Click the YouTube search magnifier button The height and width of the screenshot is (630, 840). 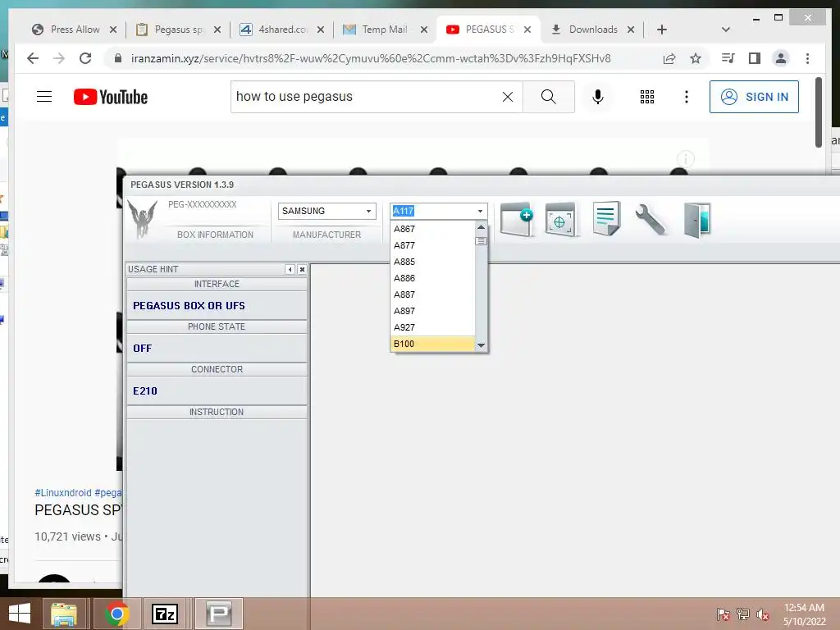click(549, 97)
